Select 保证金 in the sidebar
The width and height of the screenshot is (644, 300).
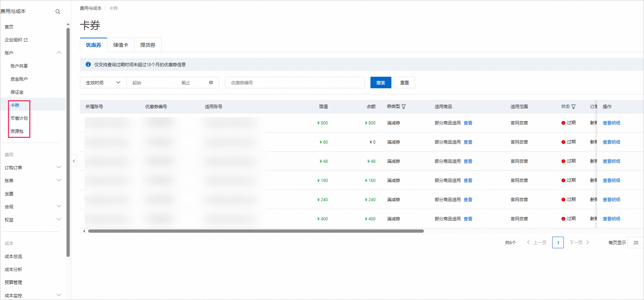coord(17,92)
